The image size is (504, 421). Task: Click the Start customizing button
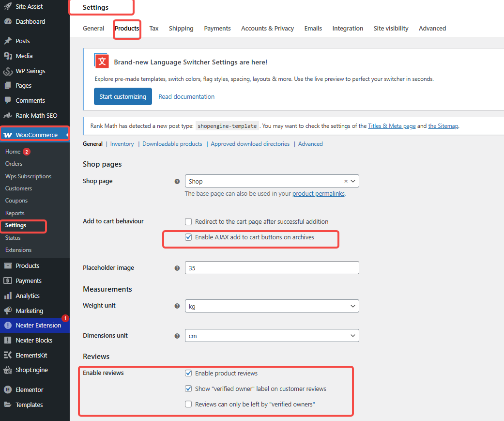coord(122,96)
